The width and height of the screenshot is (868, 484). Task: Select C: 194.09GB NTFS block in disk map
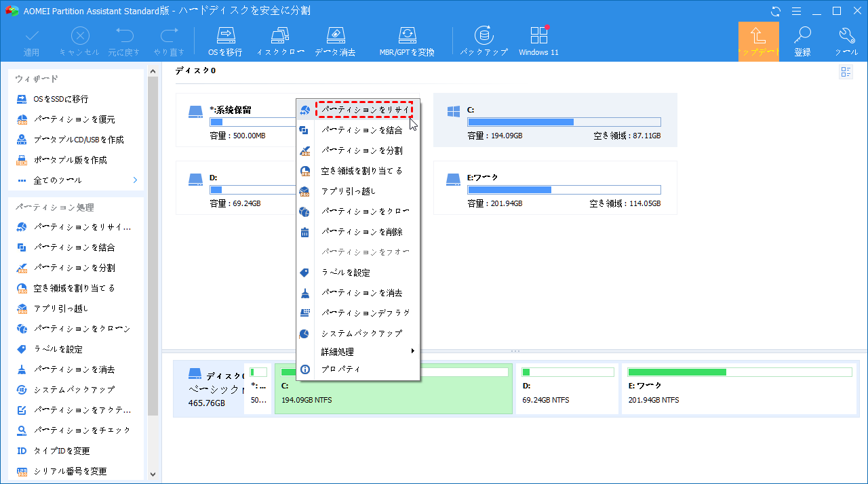click(393, 388)
